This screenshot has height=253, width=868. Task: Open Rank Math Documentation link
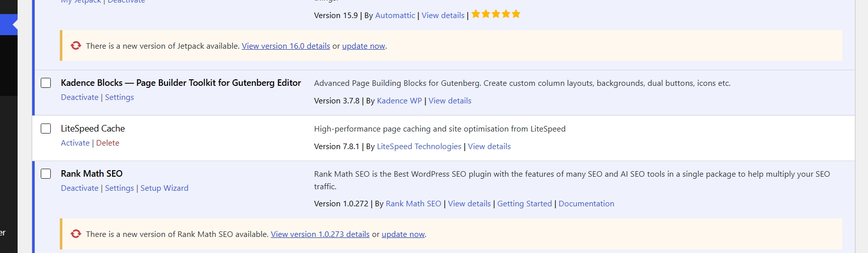586,204
